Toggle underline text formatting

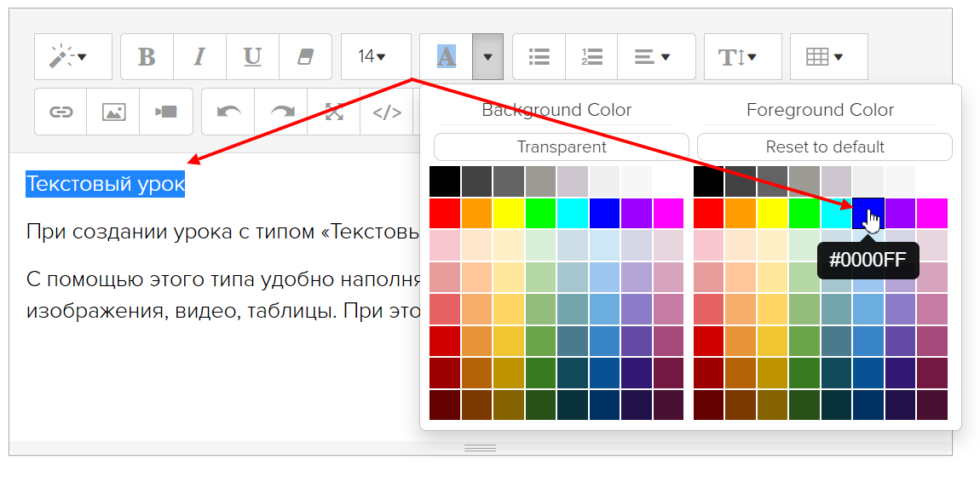pos(252,57)
